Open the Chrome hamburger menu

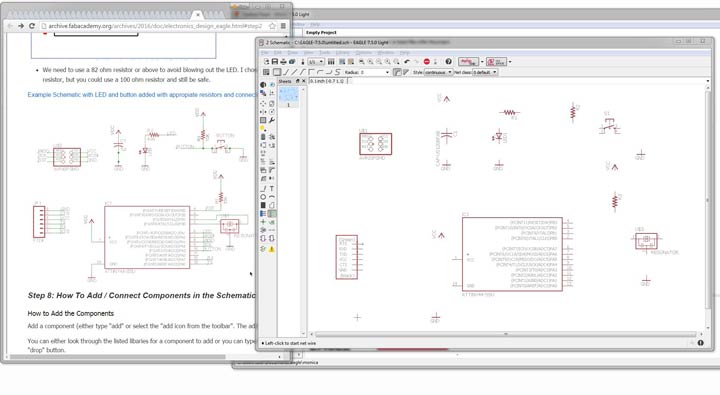[283, 26]
